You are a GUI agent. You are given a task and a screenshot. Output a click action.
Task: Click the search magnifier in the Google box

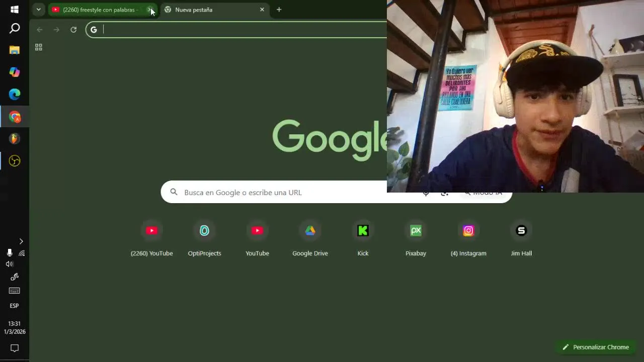(x=174, y=192)
